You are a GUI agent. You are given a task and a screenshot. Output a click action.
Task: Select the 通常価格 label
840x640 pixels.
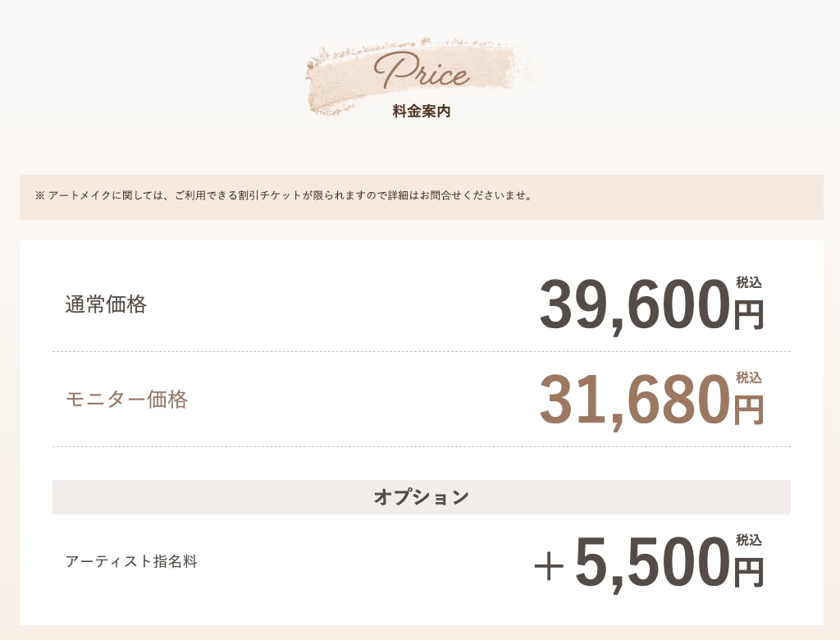coord(106,304)
